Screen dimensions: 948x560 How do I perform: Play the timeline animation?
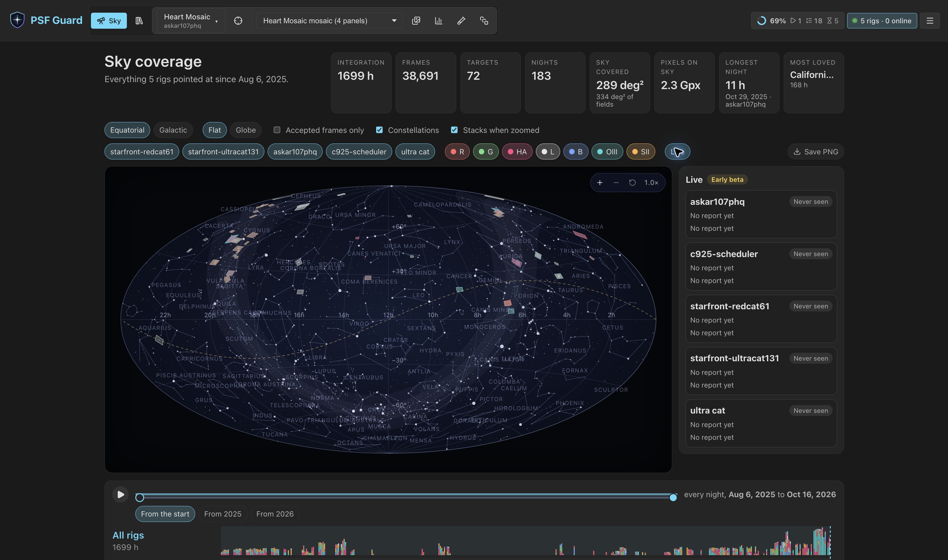point(120,494)
